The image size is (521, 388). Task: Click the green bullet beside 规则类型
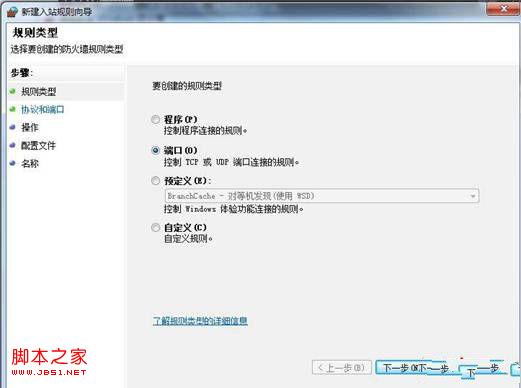13,91
